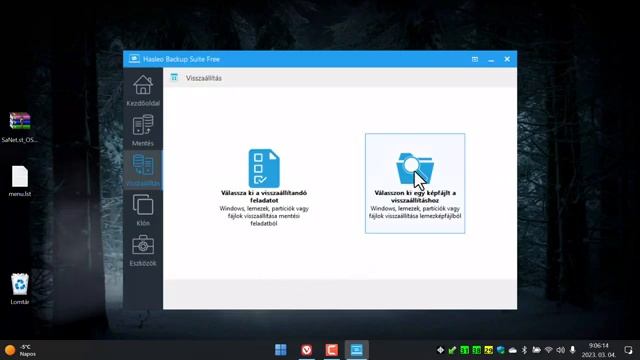Open the notification center icon
Viewport: 640px width, 360px height.
pos(628,350)
